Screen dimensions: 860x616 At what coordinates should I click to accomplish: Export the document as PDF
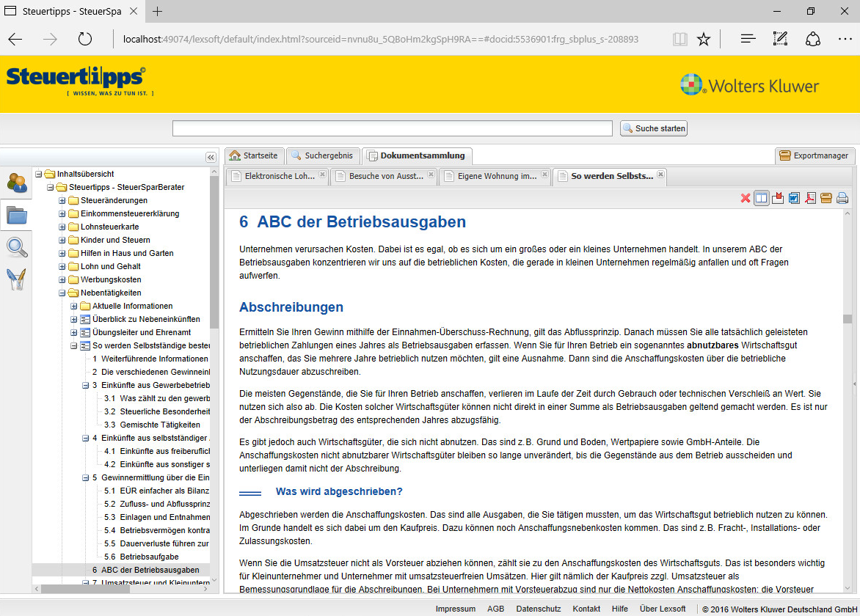click(x=810, y=198)
